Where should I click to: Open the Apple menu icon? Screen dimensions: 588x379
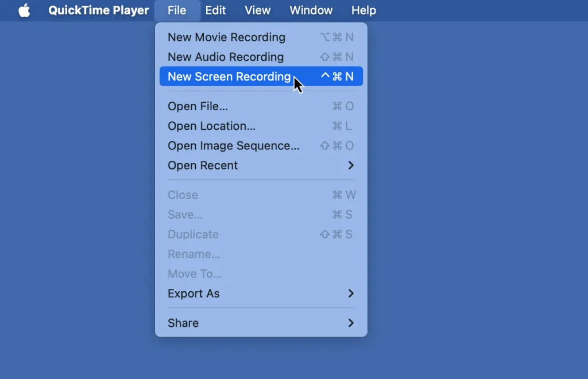coord(23,10)
